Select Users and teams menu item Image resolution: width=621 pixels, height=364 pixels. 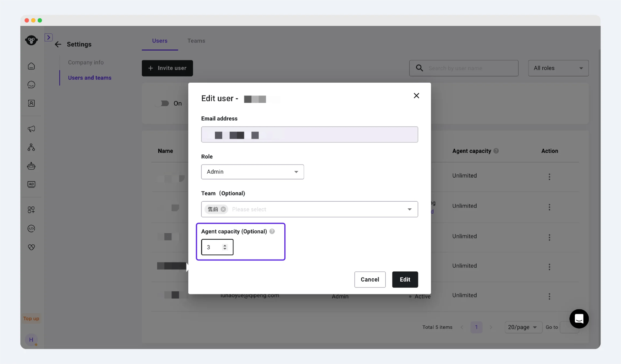[x=89, y=78]
